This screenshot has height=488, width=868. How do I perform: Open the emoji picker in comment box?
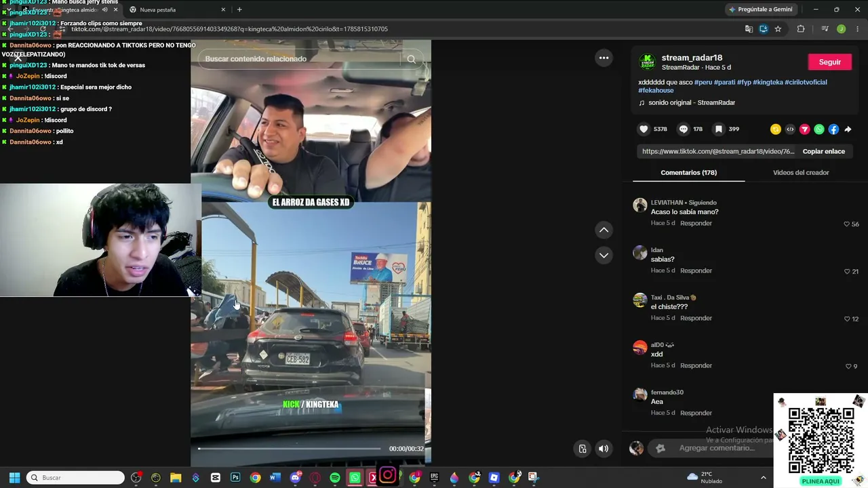(660, 448)
